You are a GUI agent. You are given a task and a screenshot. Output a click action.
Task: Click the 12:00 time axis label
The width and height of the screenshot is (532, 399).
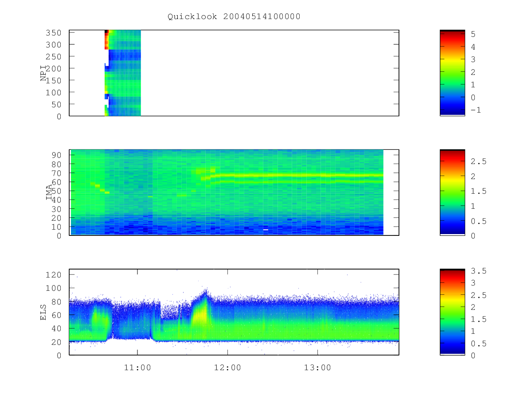[x=227, y=368]
